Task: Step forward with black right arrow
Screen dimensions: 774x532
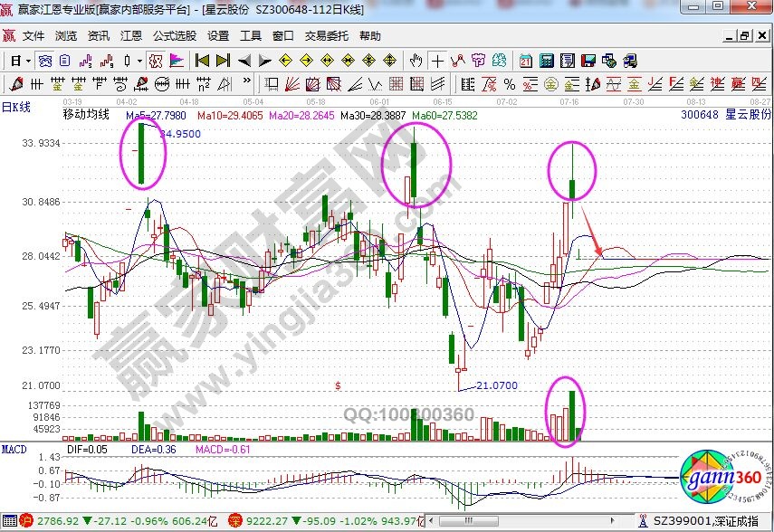Action: pyautogui.click(x=264, y=61)
